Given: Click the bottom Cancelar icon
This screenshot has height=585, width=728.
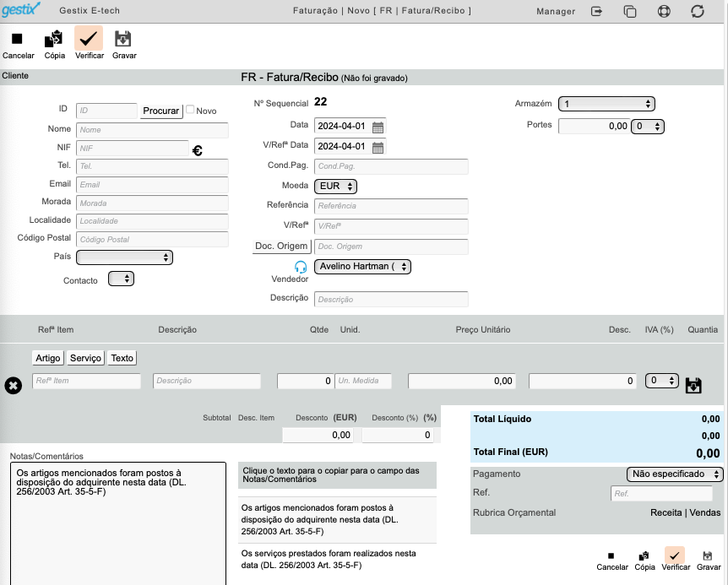Looking at the screenshot, I should pos(611,555).
